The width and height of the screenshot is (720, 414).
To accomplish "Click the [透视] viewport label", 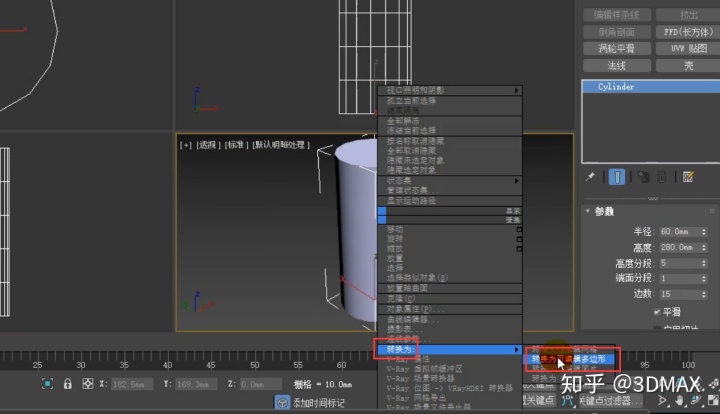I will 209,145.
